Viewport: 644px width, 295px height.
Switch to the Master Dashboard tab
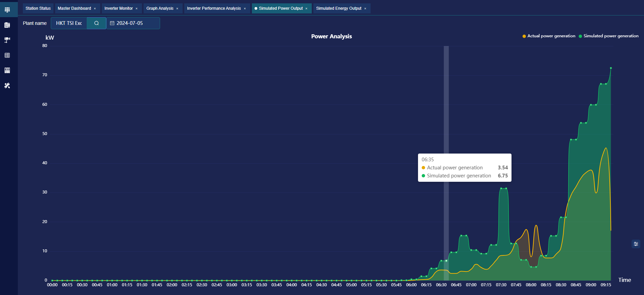click(74, 8)
